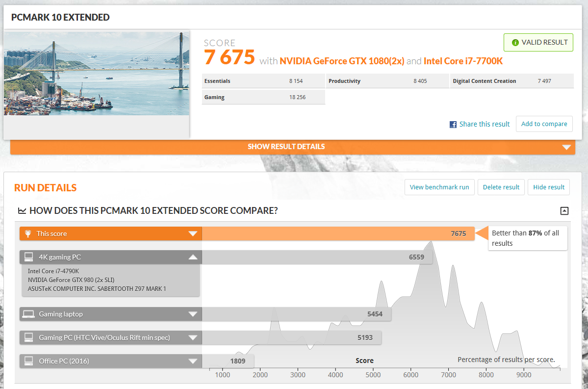Image resolution: width=588 pixels, height=389 pixels.
Task: Collapse the 4K gaming PC details
Action: [193, 257]
